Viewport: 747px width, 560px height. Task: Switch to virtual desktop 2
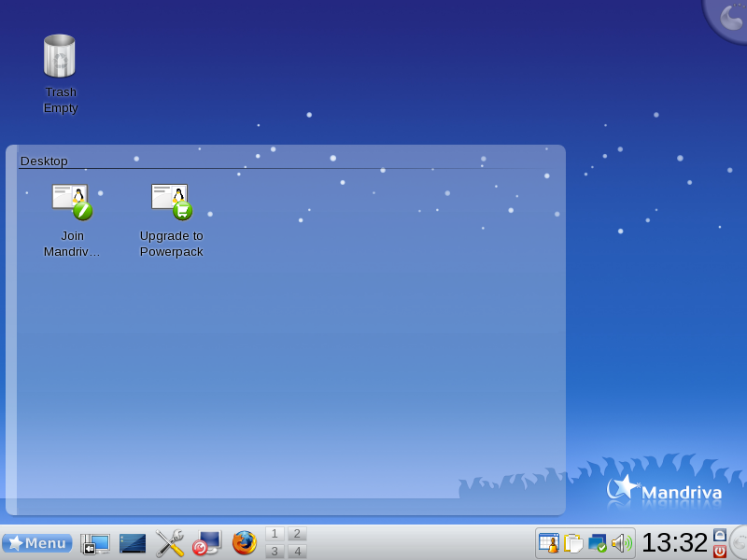click(x=297, y=533)
